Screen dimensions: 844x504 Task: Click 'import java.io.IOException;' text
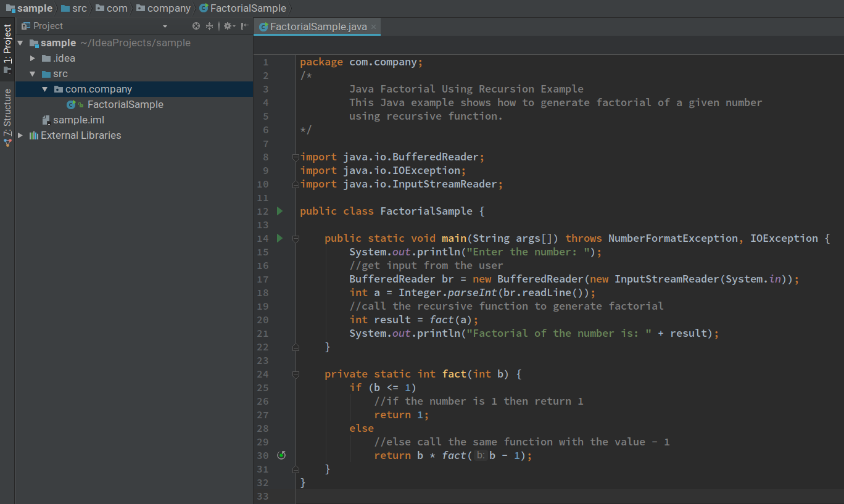click(383, 170)
